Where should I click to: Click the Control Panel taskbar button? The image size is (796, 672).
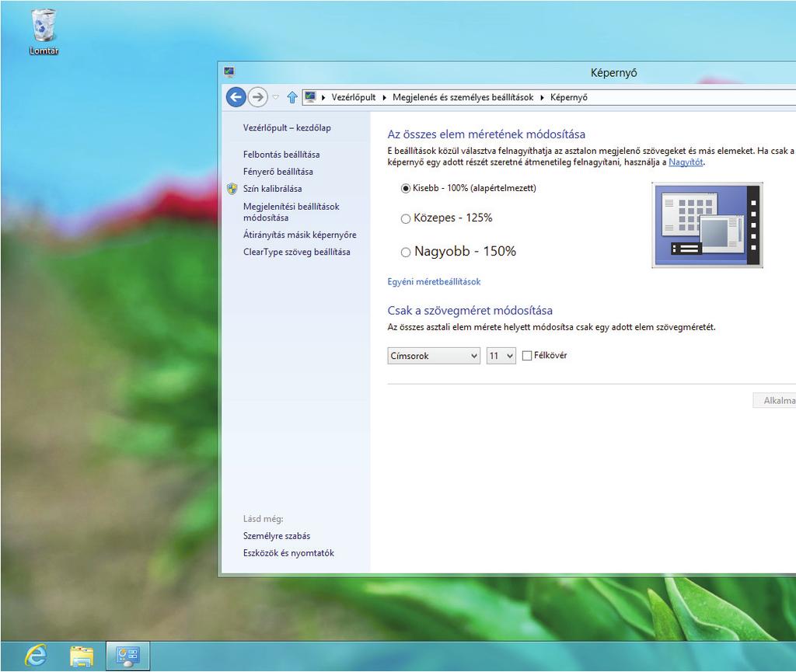pos(127,656)
